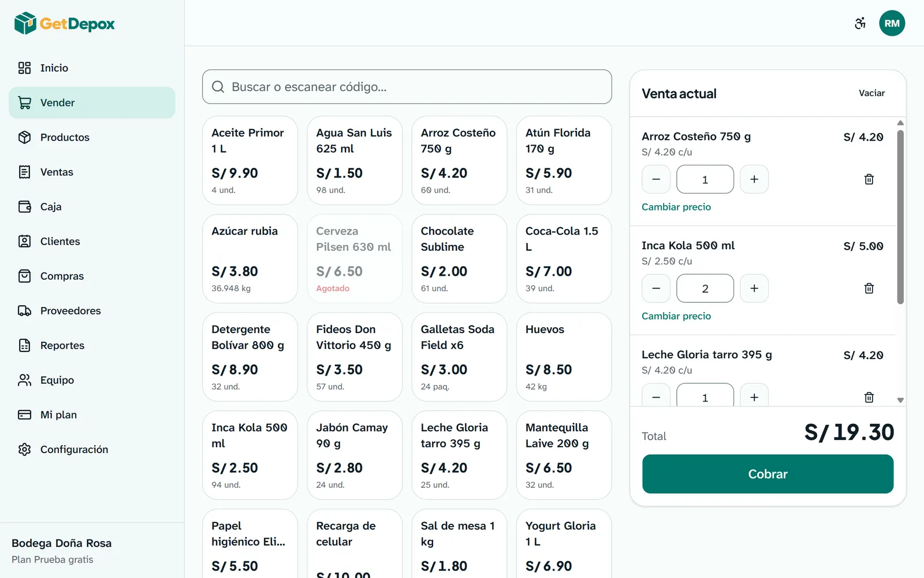924x578 pixels.
Task: Click the search or scan code field
Action: pyautogui.click(x=407, y=87)
